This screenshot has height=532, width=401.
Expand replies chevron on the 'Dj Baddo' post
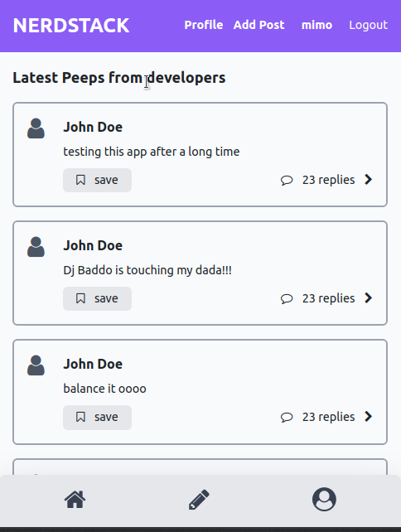tap(369, 297)
